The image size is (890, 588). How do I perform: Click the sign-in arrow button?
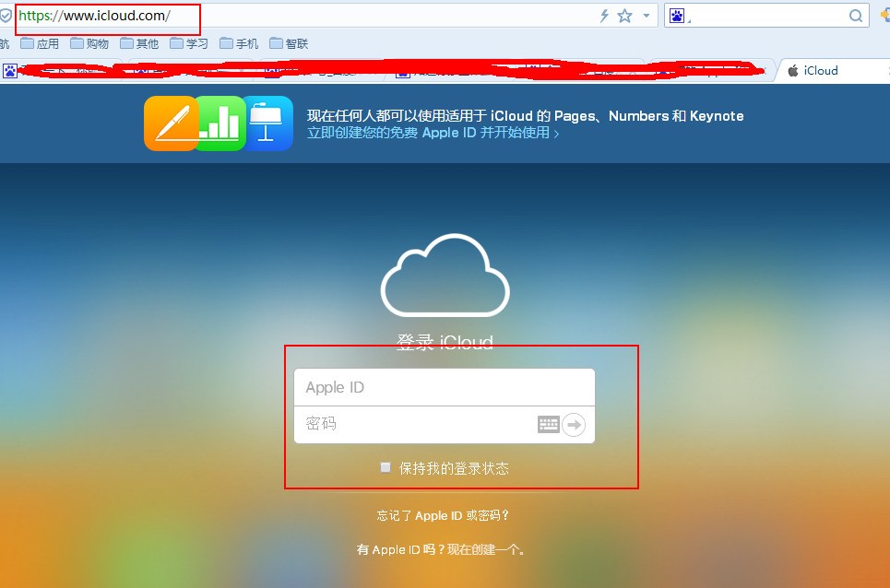574,424
